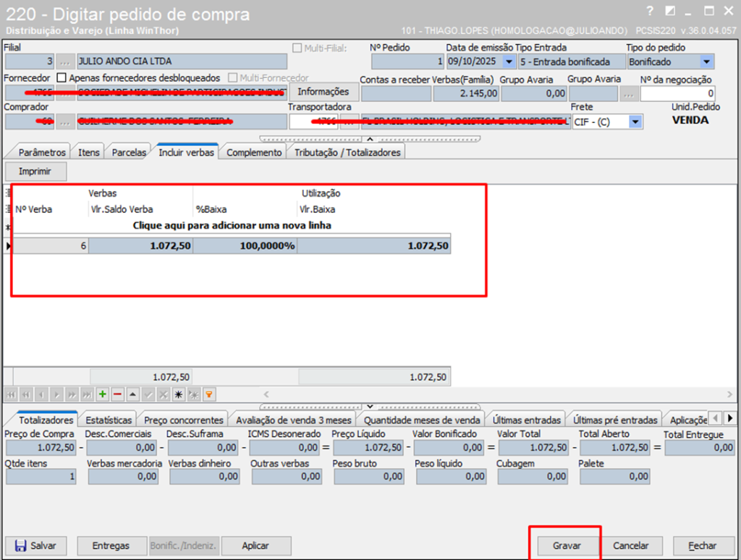Click the green plus add-record icon
This screenshot has width=741, height=560.
[x=102, y=394]
